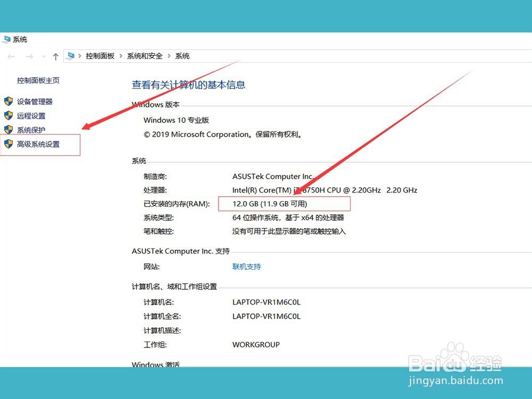Click heading 查看有关计算机的基本信息
The width and height of the screenshot is (532, 399).
pyautogui.click(x=188, y=85)
